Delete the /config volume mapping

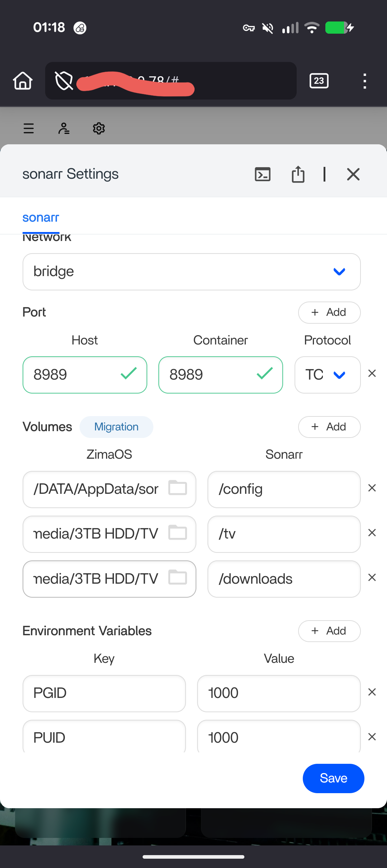click(372, 488)
